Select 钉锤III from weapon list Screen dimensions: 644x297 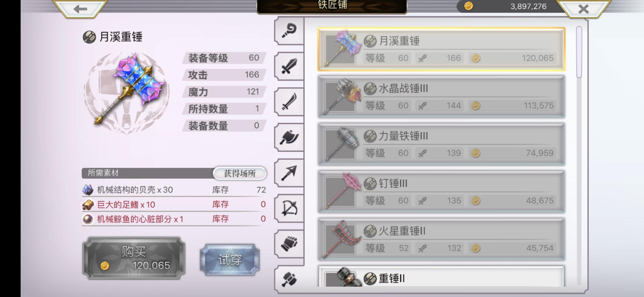pyautogui.click(x=441, y=192)
